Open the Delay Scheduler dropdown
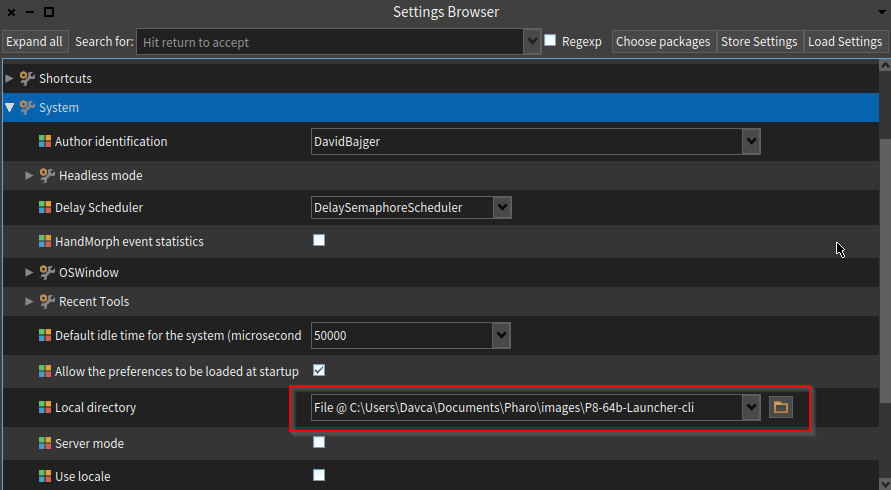The image size is (891, 490). coord(502,207)
